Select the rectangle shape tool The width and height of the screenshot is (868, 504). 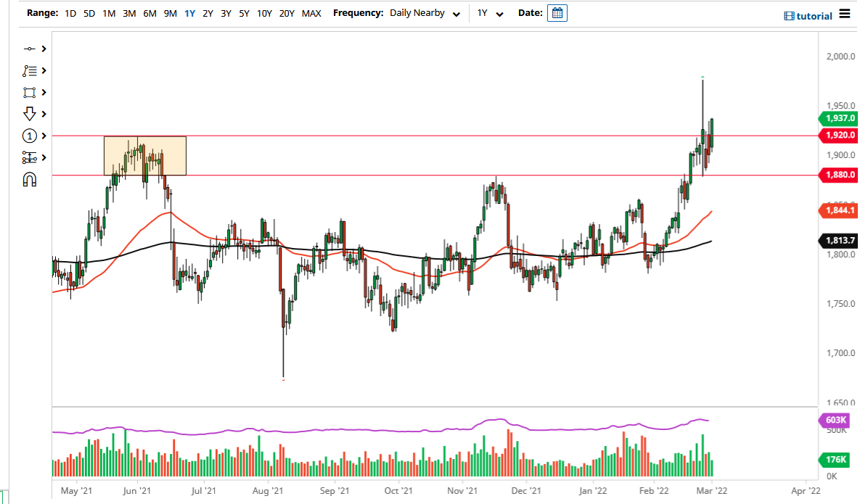coord(29,92)
